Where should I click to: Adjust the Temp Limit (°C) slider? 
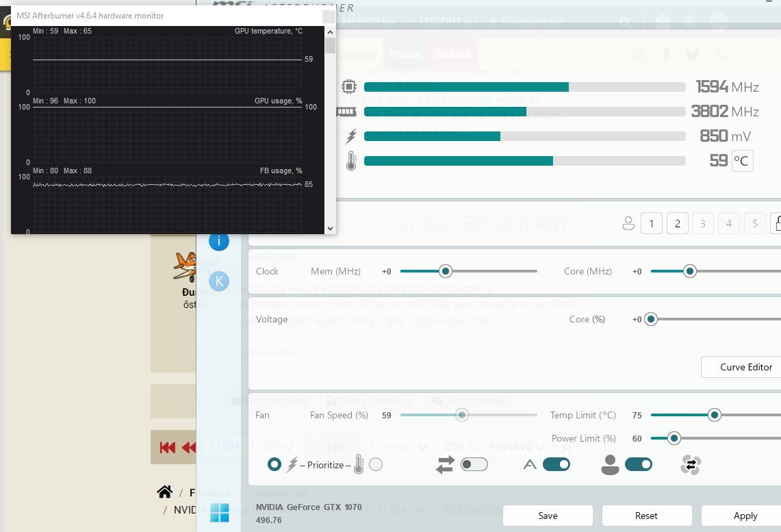[x=716, y=415]
